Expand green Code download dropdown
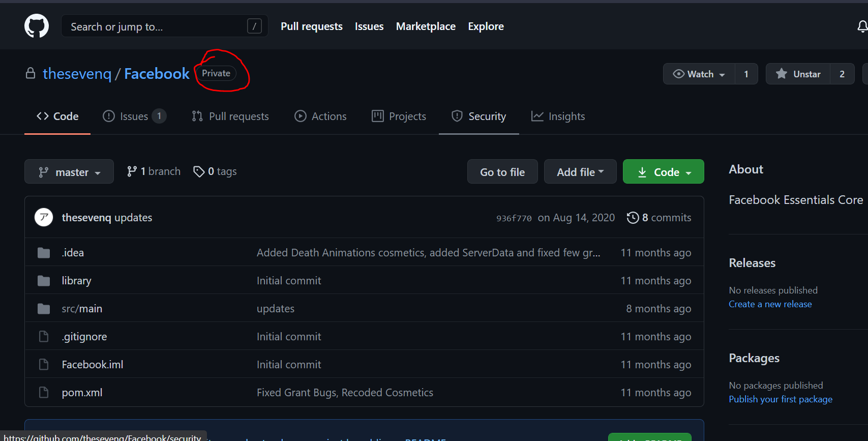 click(664, 172)
